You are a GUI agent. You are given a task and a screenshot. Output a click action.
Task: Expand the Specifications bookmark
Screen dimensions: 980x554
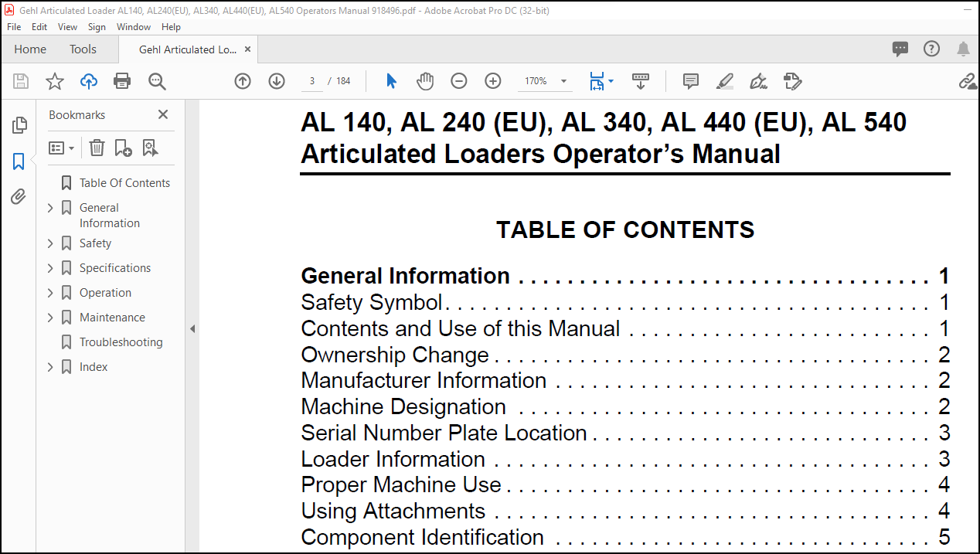pos(51,268)
